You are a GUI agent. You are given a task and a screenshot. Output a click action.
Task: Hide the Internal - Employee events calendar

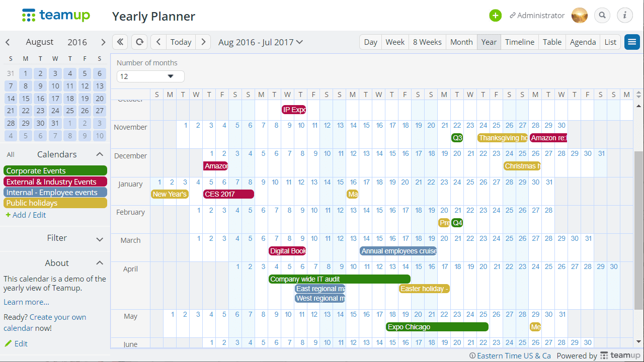click(55, 192)
